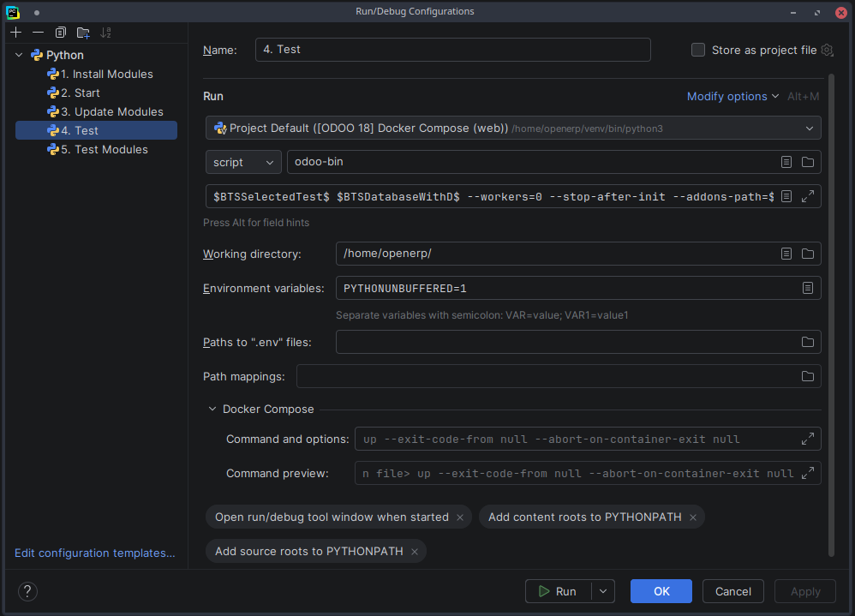Browse for .env files
Screen dimensions: 855x616
[x=808, y=342]
